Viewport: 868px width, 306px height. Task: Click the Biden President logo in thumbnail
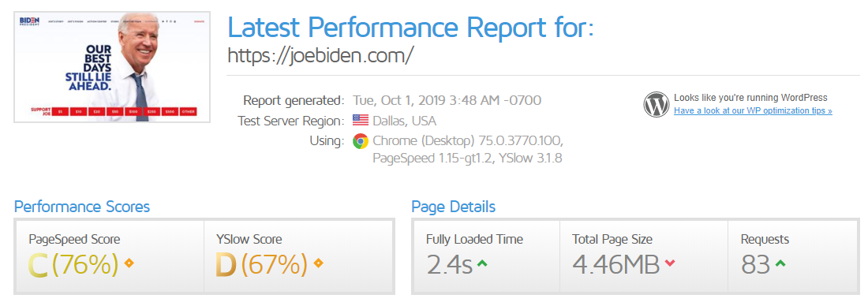[28, 21]
